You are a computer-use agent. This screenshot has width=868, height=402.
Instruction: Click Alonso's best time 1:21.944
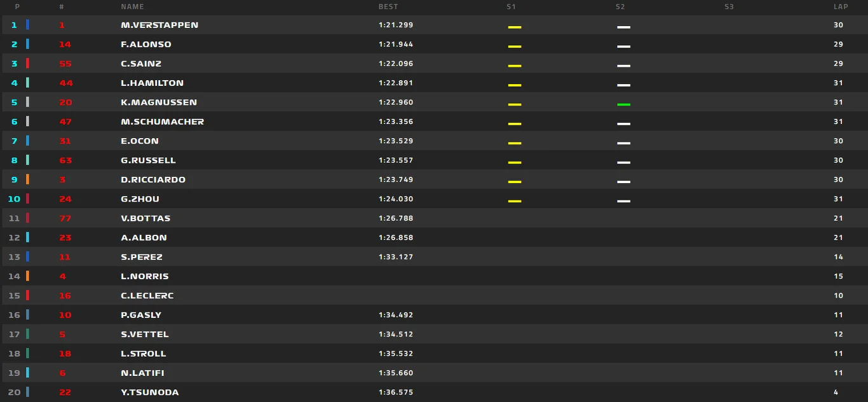(395, 45)
